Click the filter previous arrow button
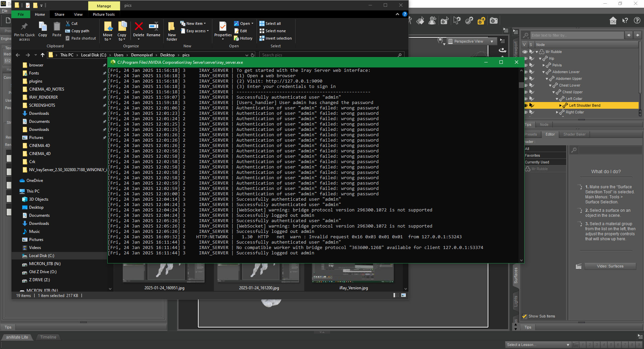The width and height of the screenshot is (644, 349). (629, 35)
